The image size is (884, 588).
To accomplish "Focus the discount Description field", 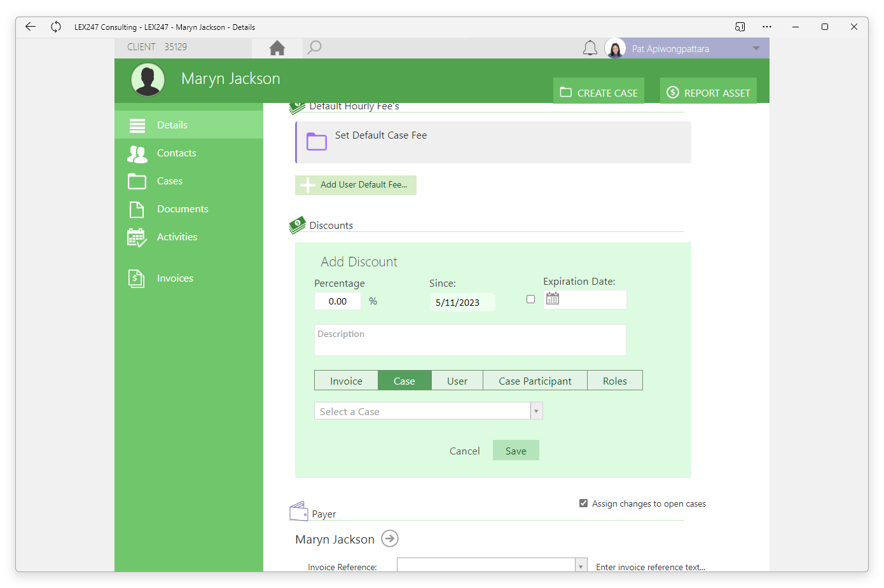I will tap(470, 340).
